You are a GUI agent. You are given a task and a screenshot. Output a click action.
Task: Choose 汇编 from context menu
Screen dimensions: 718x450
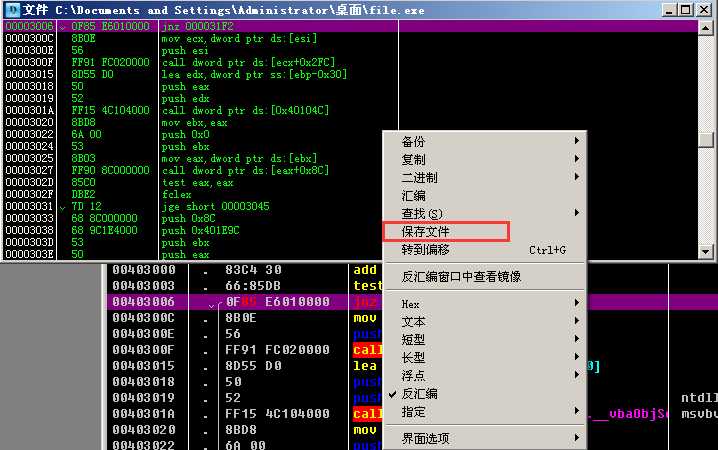click(484, 195)
